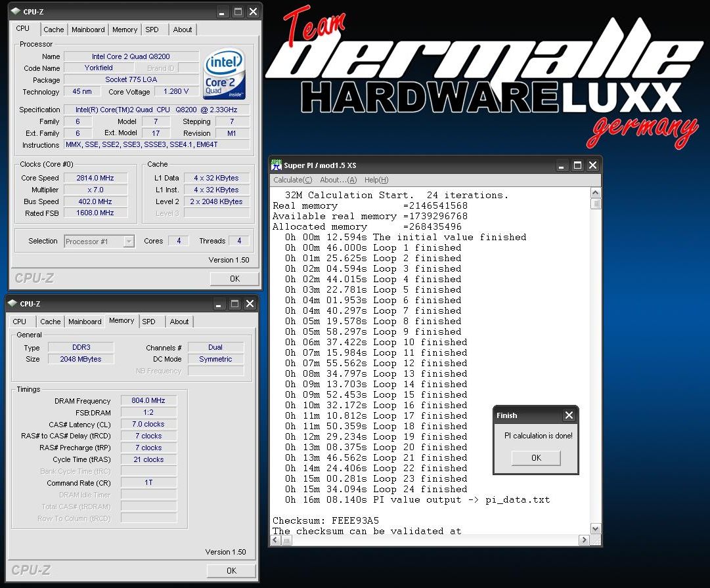Click OK in the Finish dialog

pyautogui.click(x=536, y=458)
